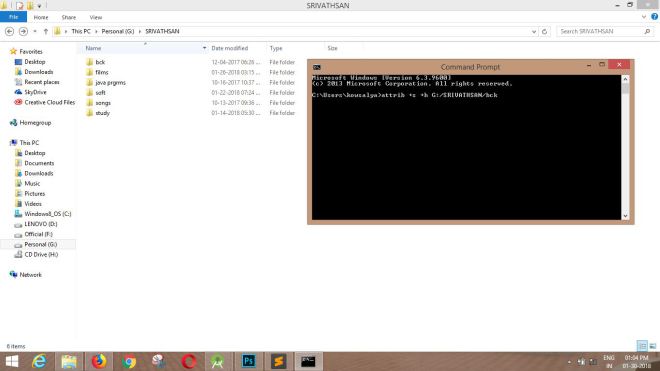
Task: Select the films folder icon
Action: pyautogui.click(x=90, y=72)
